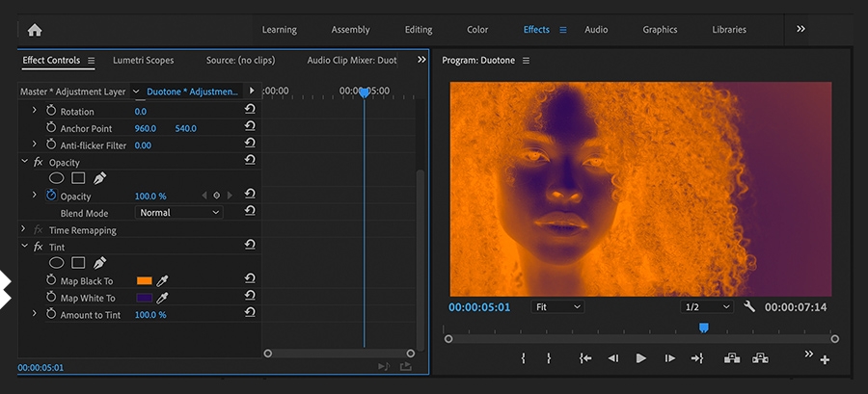The height and width of the screenshot is (394, 868).
Task: Click the Program Monitor playhead marker
Action: point(703,328)
